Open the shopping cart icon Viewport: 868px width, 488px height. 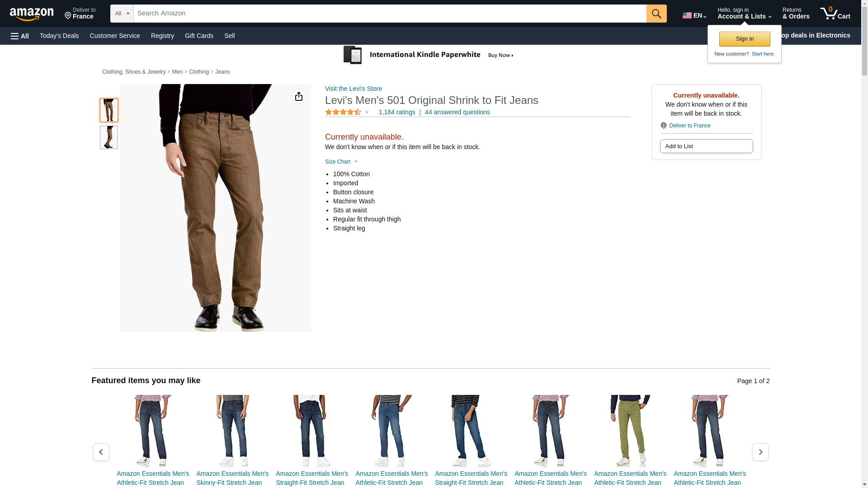835,14
